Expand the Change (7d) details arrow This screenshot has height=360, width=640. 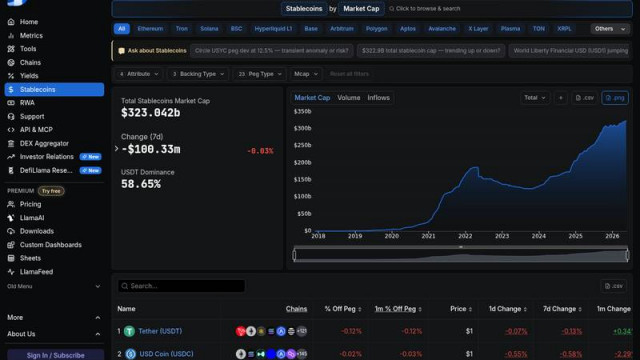click(116, 149)
